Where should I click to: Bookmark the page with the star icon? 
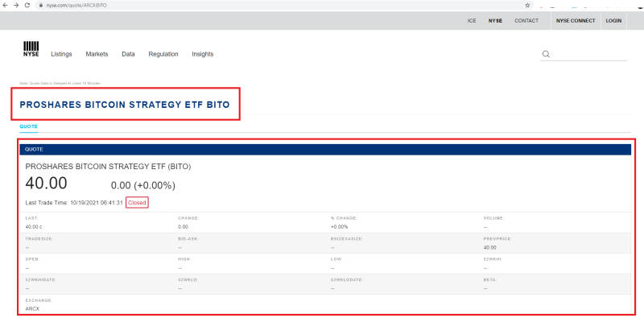527,6
